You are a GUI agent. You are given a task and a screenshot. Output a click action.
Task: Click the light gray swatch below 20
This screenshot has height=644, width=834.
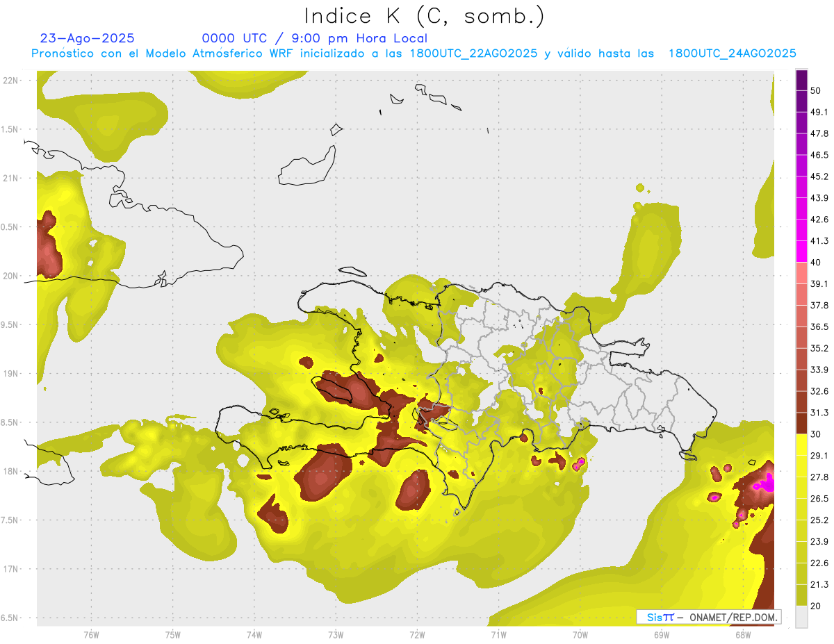point(801,617)
